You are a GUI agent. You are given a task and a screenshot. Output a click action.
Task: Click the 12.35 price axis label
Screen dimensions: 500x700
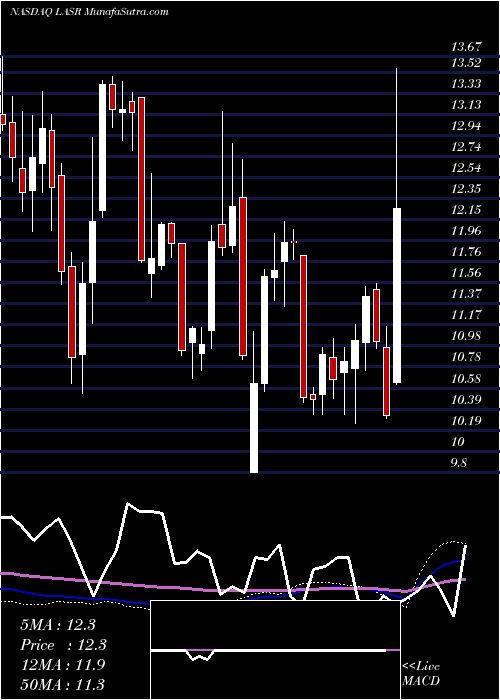click(467, 189)
